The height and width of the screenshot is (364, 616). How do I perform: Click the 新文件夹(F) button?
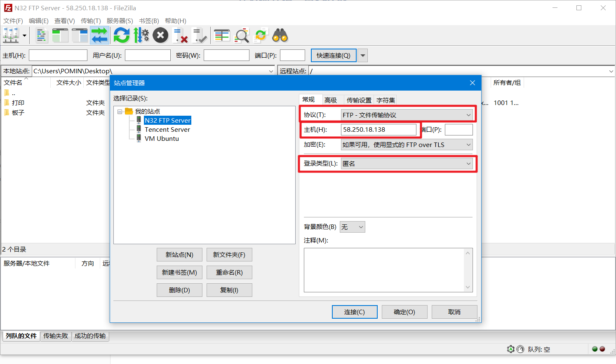(229, 255)
